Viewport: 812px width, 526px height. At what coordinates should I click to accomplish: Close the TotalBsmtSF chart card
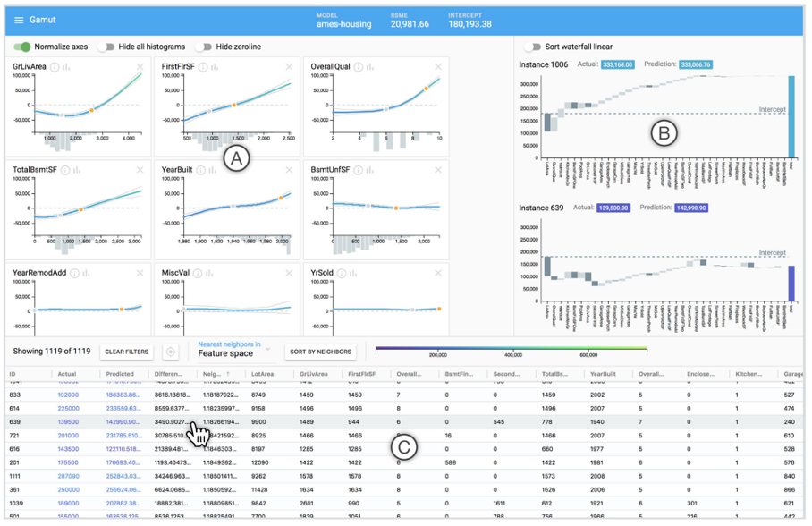pyautogui.click(x=140, y=170)
